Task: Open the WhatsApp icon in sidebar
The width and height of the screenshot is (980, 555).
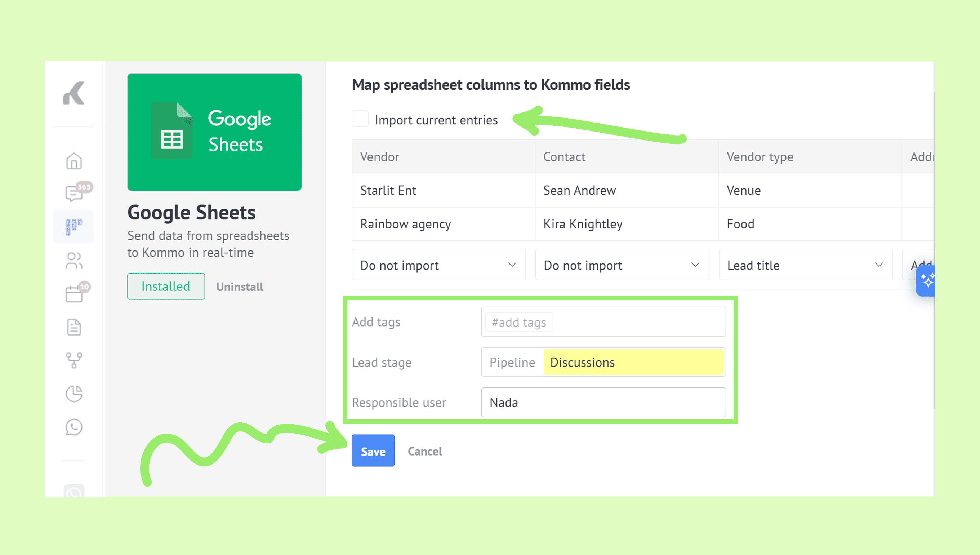Action: click(x=74, y=427)
